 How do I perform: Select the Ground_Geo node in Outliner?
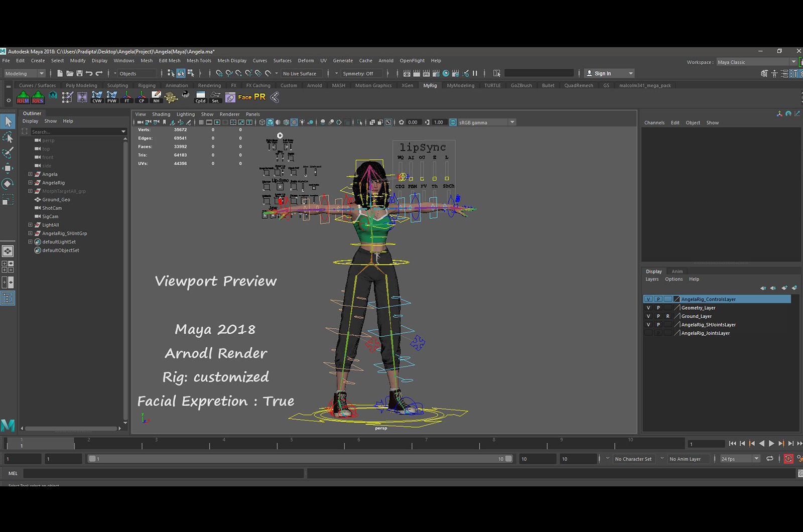(56, 200)
